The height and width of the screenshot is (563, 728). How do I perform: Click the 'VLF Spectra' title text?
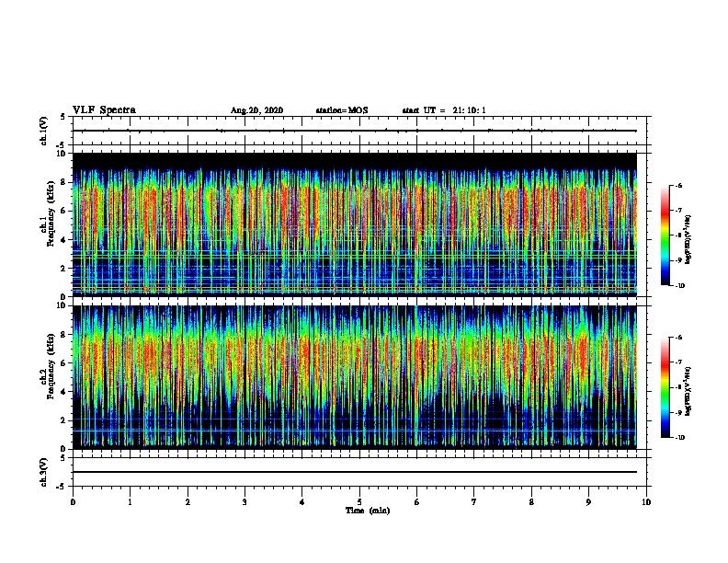click(104, 110)
